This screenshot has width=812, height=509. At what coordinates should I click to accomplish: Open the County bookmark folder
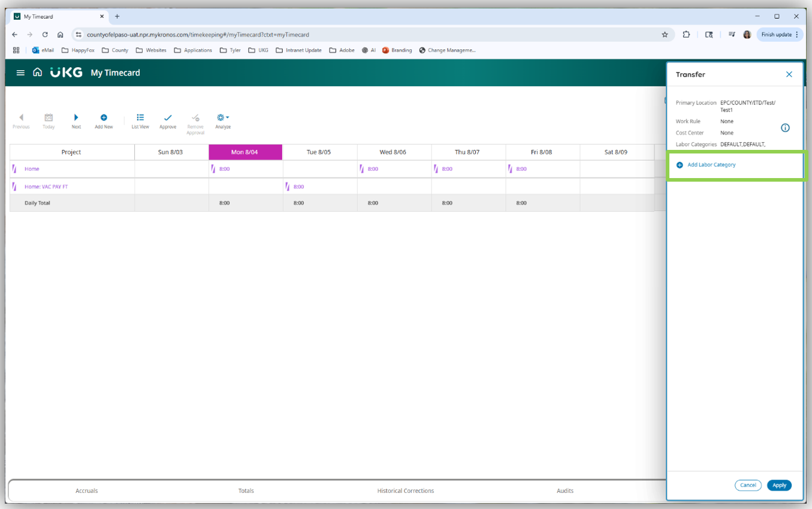[x=115, y=50]
